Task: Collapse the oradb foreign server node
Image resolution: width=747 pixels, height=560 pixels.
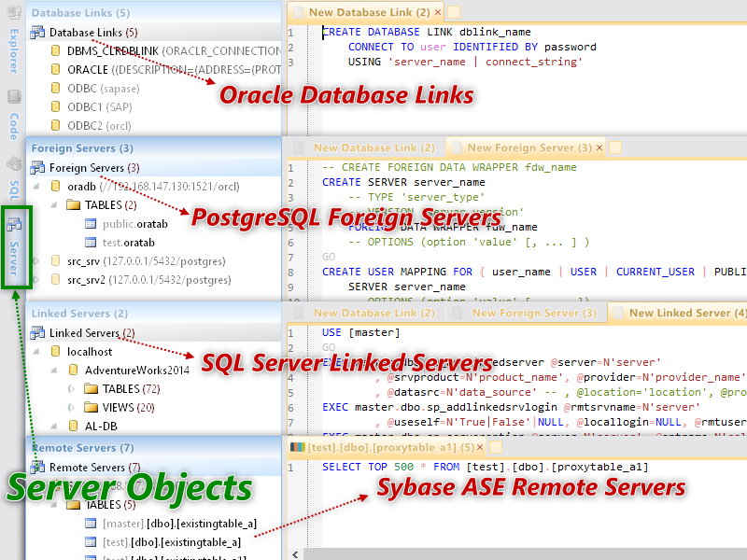Action: click(36, 186)
